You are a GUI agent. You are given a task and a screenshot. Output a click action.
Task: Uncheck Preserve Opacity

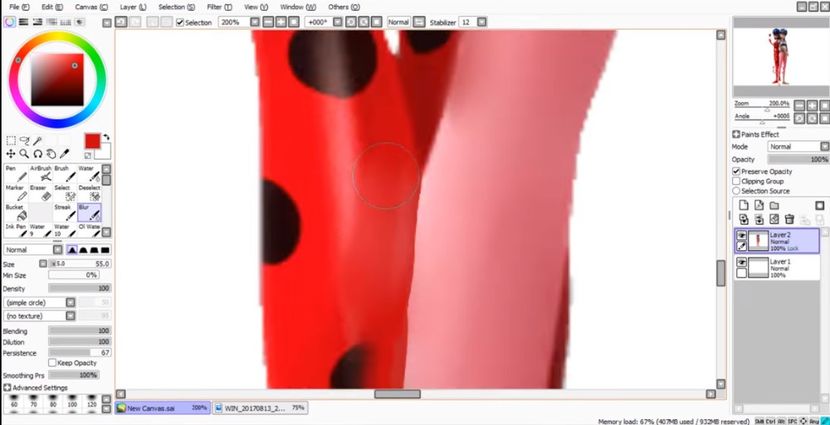coord(736,171)
